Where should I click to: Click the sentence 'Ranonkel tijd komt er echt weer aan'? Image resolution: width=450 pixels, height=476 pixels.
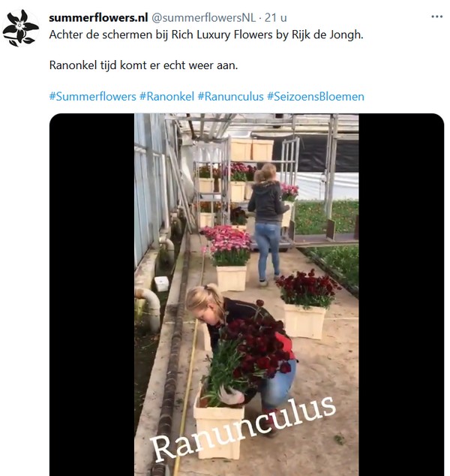coord(143,65)
